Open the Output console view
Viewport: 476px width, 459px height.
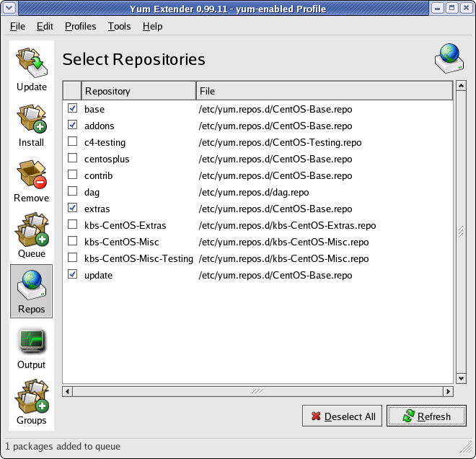tap(32, 347)
